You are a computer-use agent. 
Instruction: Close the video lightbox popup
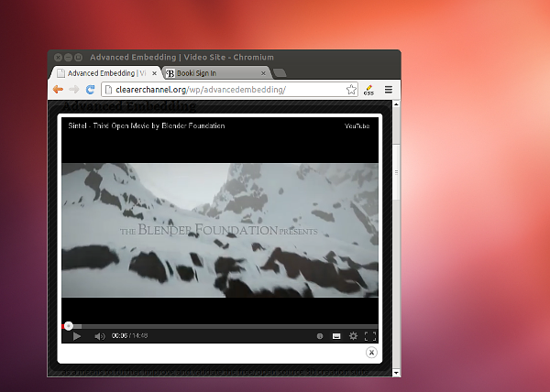[371, 353]
